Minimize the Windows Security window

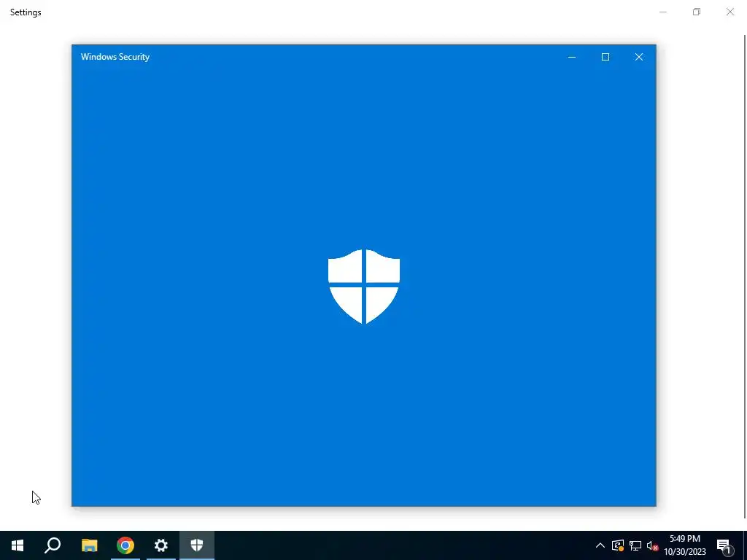[572, 57]
